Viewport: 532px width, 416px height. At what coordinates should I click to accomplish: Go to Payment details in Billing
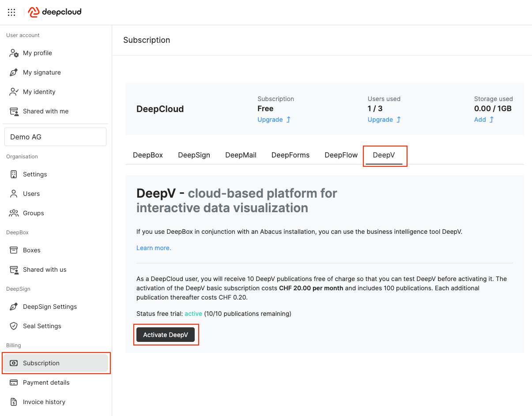(x=46, y=382)
